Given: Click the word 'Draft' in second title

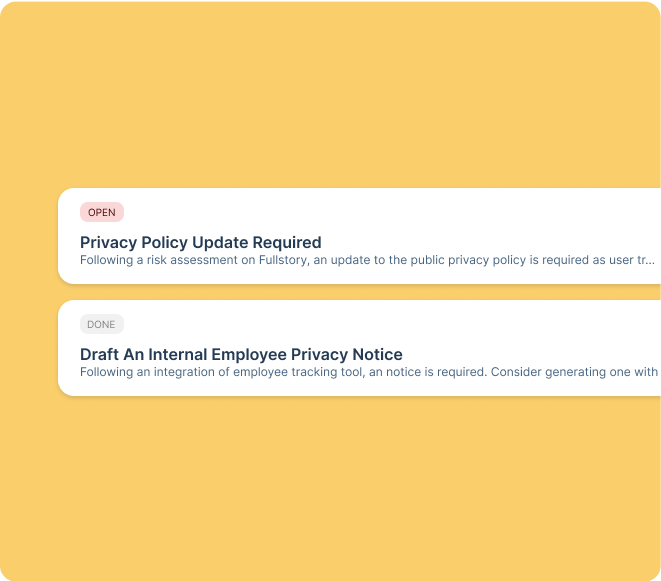Looking at the screenshot, I should point(101,354).
